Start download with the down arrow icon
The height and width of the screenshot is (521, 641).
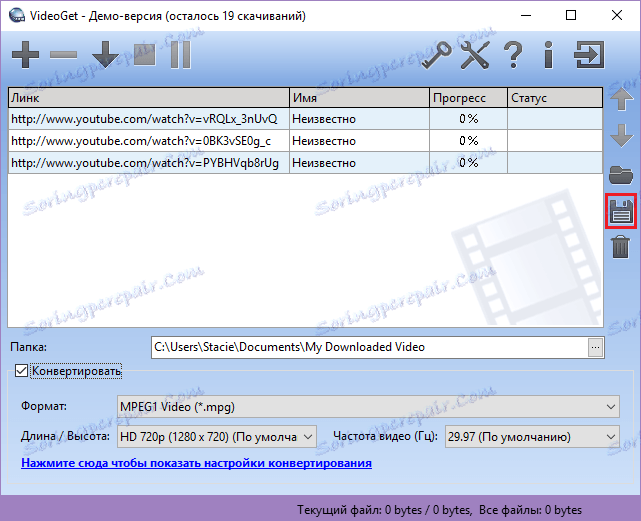105,54
